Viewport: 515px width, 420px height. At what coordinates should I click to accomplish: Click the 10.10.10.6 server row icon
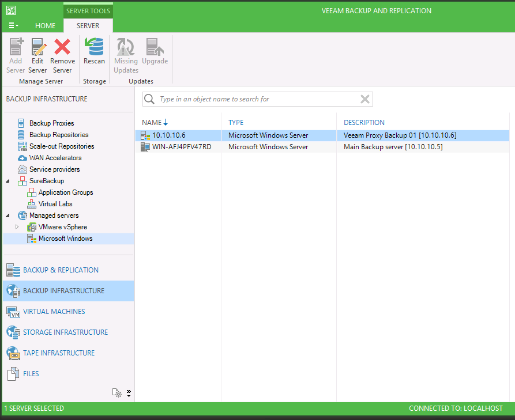point(145,135)
